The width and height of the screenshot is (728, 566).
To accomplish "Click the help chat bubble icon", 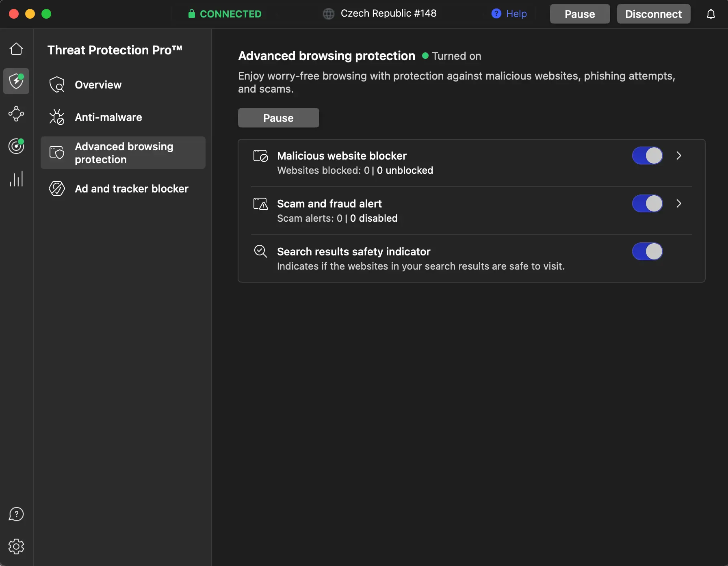I will [x=16, y=514].
